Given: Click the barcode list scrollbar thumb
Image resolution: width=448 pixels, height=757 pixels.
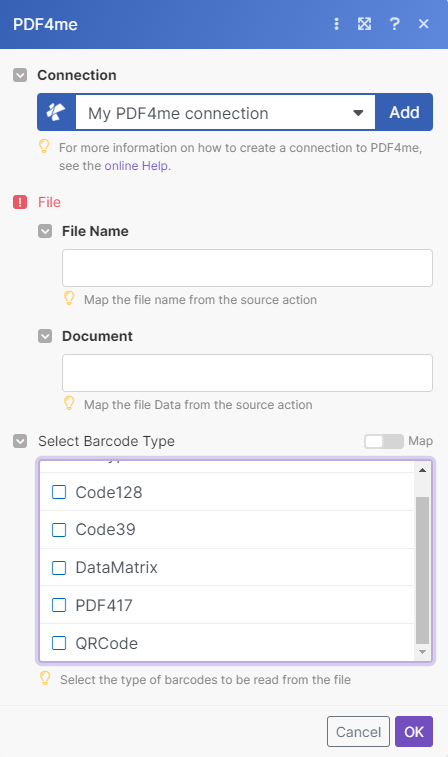Looking at the screenshot, I should tap(422, 570).
